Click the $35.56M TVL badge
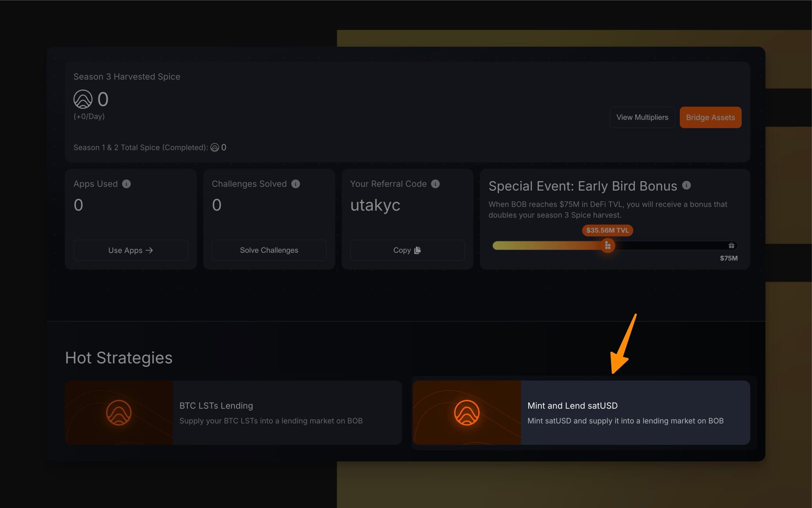 click(607, 230)
